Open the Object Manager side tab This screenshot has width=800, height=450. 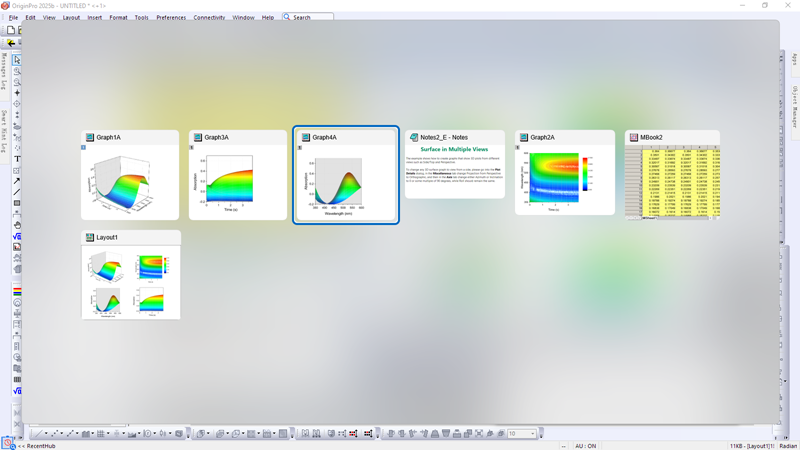[x=795, y=107]
